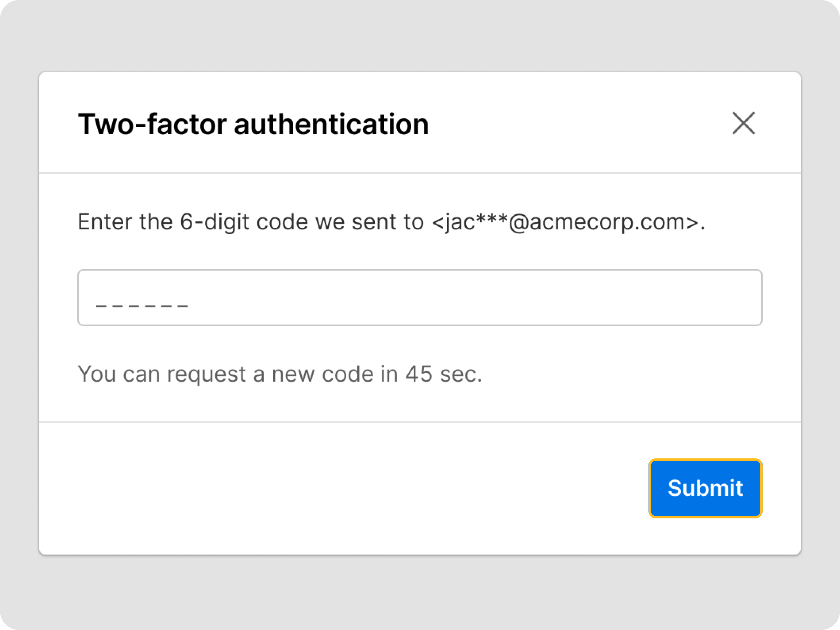Click the first dash placeholder in code field
The image size is (840, 630).
(x=100, y=305)
